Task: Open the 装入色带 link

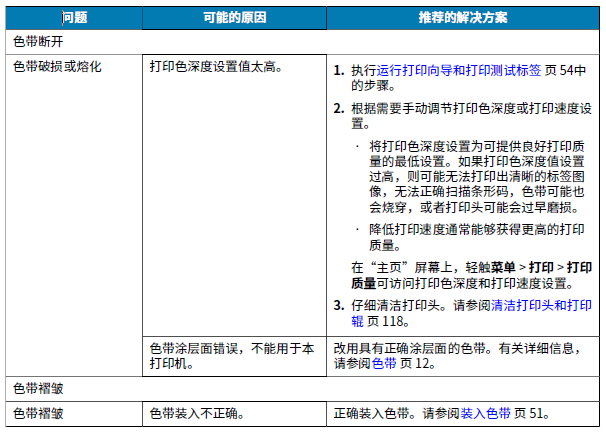Action: coord(485,414)
